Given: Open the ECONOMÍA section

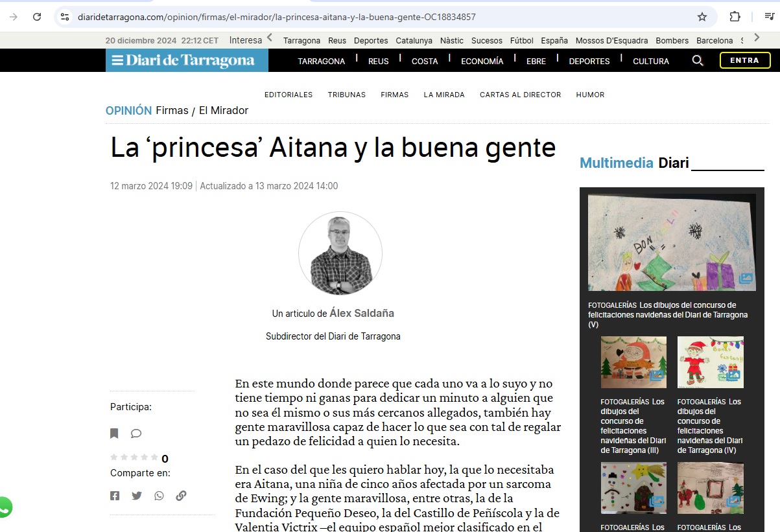Looking at the screenshot, I should 482,62.
